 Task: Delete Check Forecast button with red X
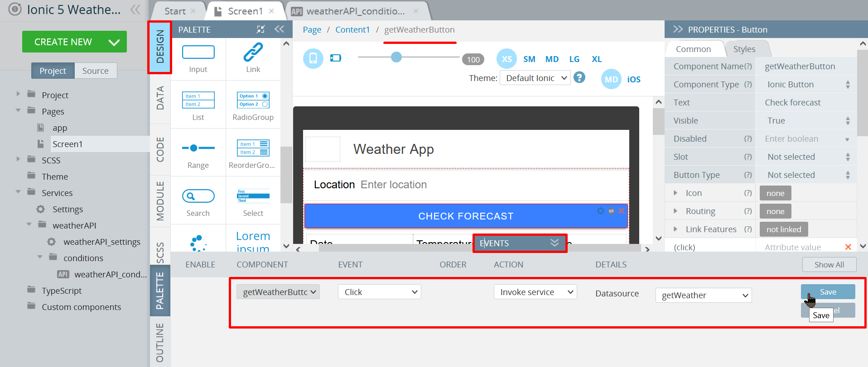click(622, 211)
